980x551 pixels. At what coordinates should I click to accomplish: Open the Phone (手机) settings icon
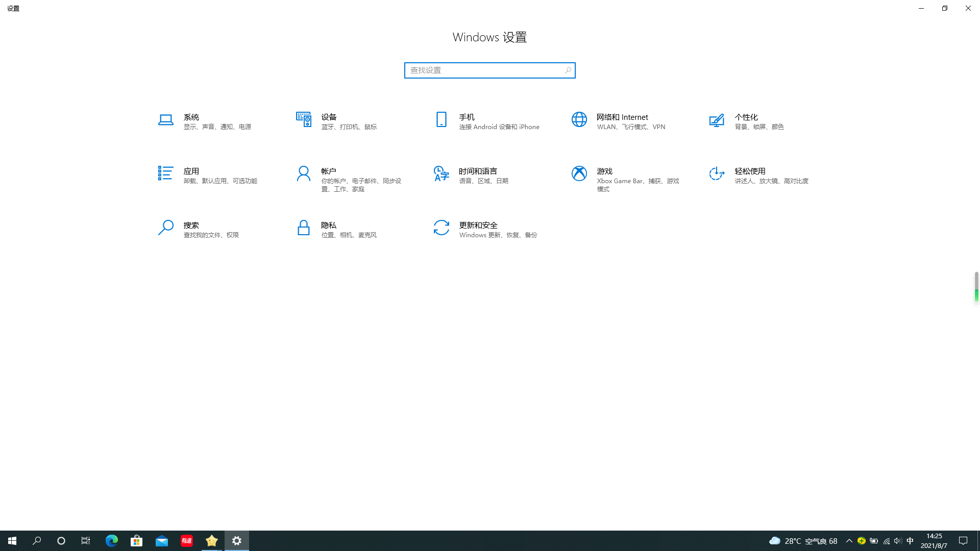(x=442, y=120)
